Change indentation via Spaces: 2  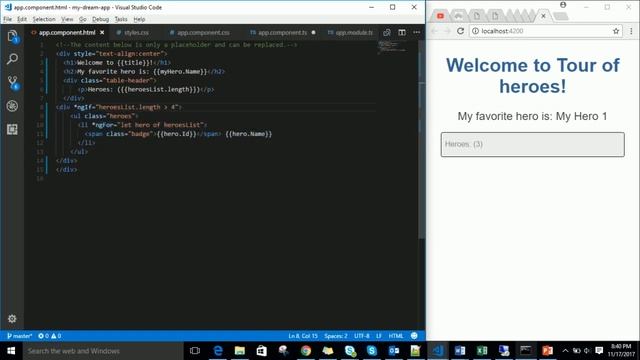336,336
